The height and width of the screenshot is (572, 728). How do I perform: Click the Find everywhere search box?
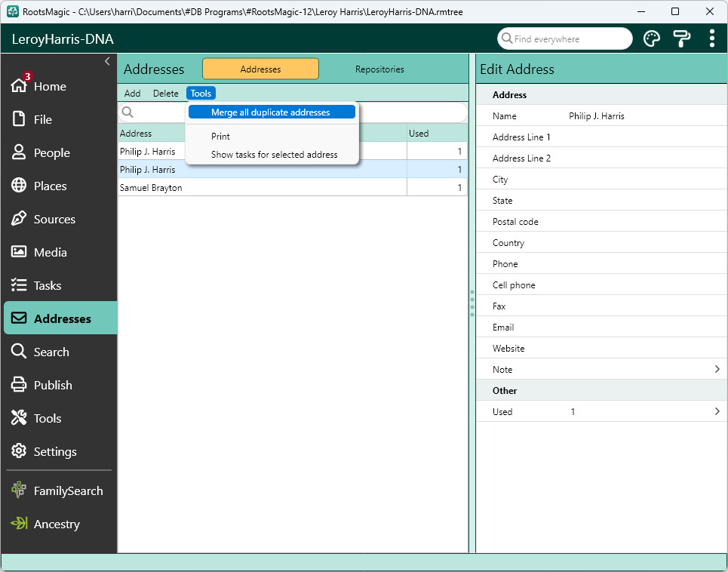(564, 38)
